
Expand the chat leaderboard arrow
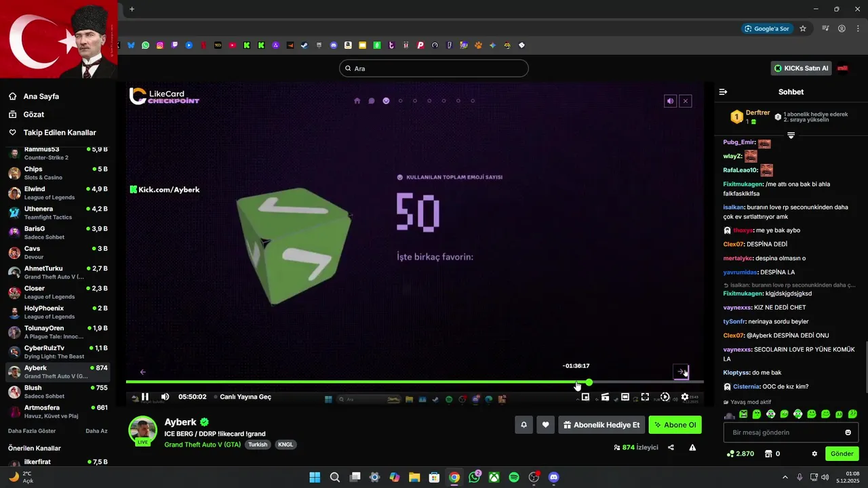tap(791, 136)
